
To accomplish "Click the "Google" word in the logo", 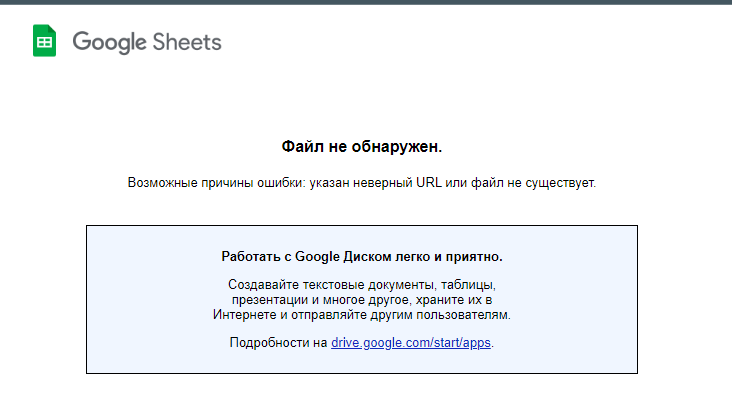I will click(110, 42).
